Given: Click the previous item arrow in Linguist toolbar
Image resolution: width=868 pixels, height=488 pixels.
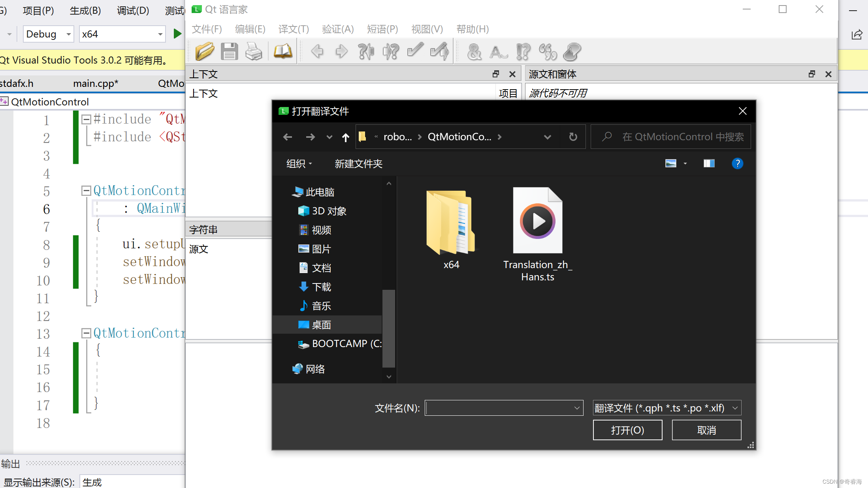Looking at the screenshot, I should click(x=317, y=51).
